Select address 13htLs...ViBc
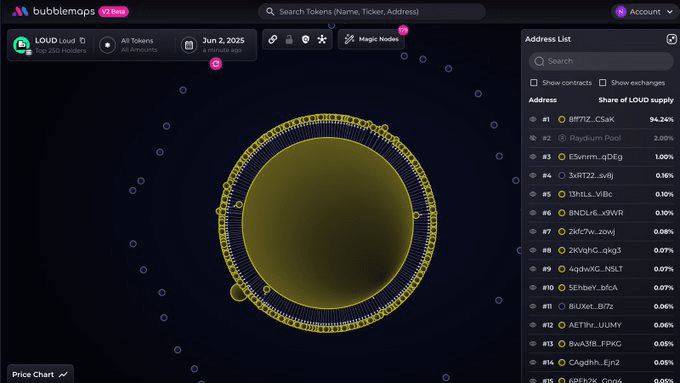680x383 pixels. 590,194
